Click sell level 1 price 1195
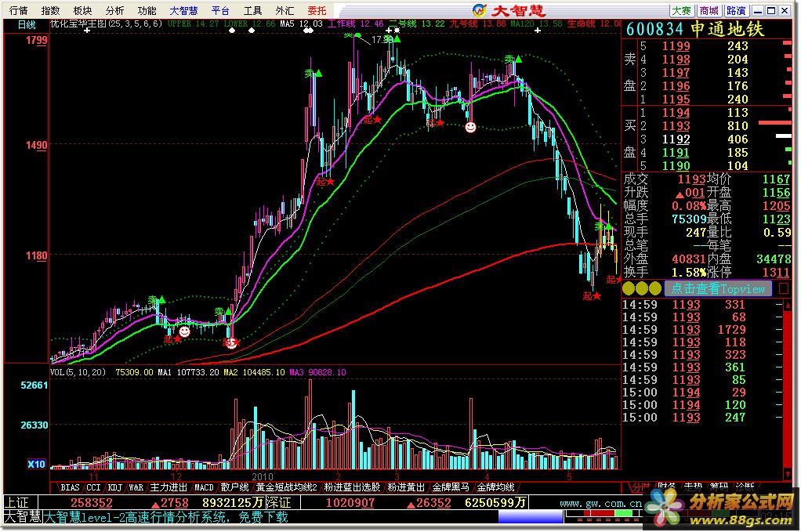Viewport: 801px width, 532px height. (676, 100)
